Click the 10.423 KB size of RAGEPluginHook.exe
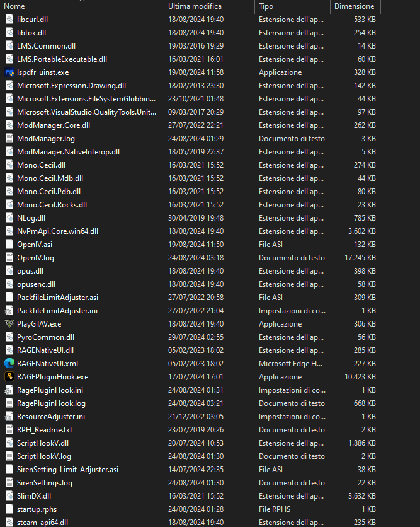Image resolution: width=420 pixels, height=527 pixels. point(360,377)
